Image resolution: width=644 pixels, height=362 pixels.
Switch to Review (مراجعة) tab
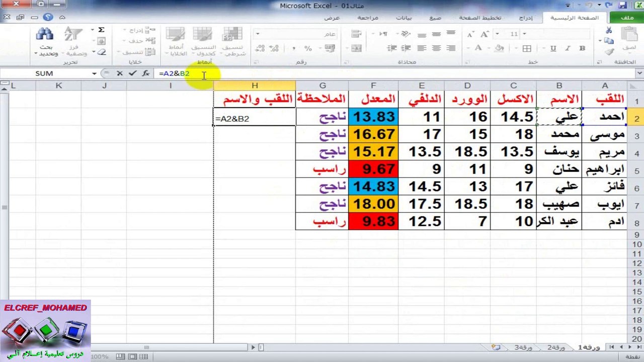point(368,18)
